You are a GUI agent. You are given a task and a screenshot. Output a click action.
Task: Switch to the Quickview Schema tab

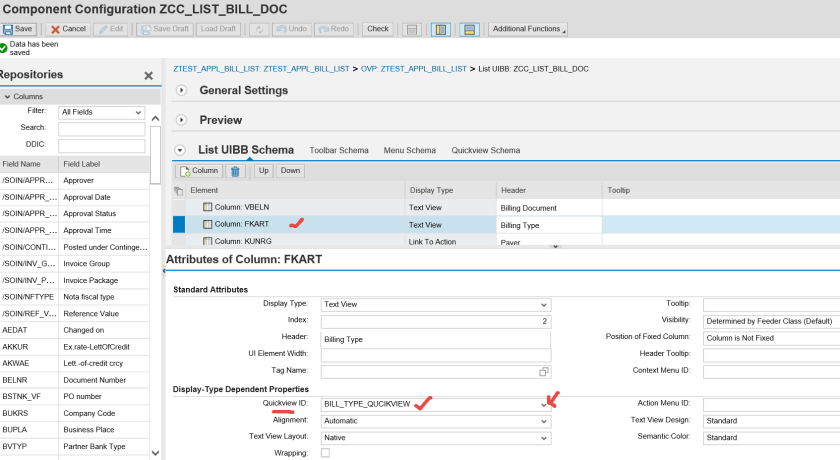(x=486, y=150)
